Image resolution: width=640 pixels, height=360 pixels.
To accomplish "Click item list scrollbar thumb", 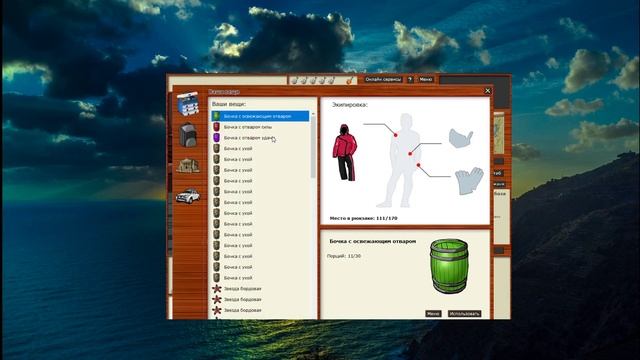I will tap(313, 147).
